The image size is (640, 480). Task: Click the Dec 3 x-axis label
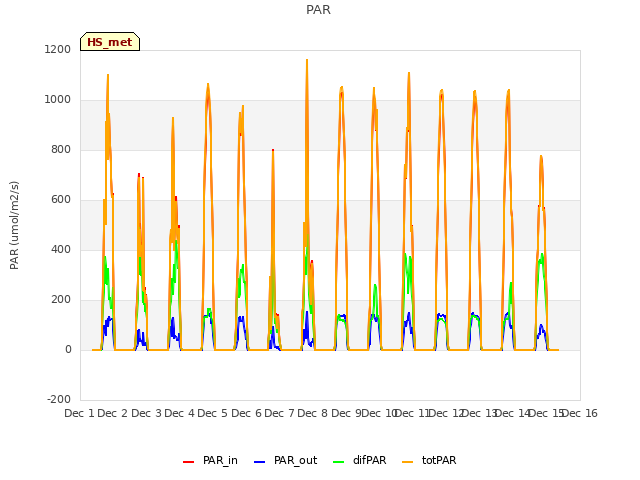[x=147, y=413]
